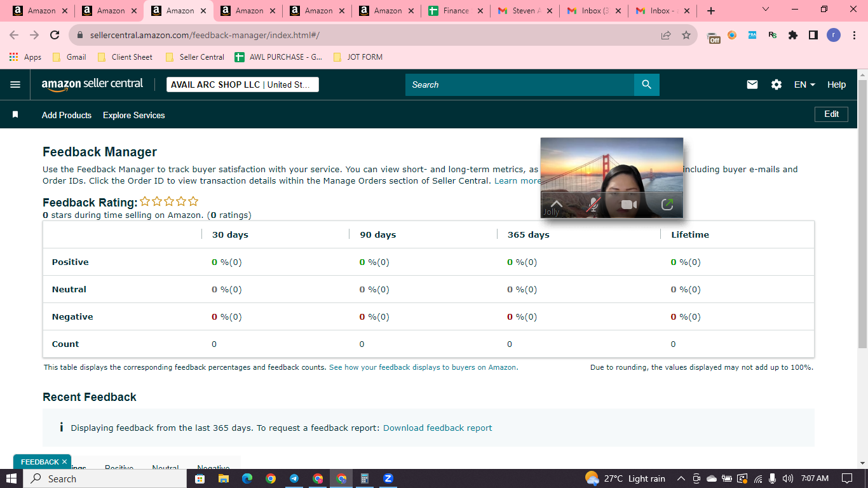Open the JOT FORM bookmark folder
This screenshot has height=488, width=868.
[x=358, y=57]
